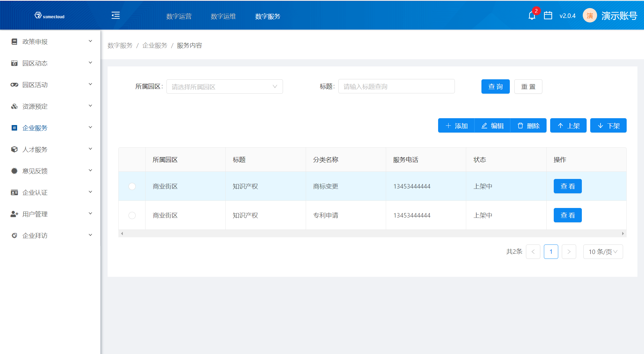Image resolution: width=644 pixels, height=354 pixels.
Task: Open the 10 条/页 page size dropdown
Action: 603,252
